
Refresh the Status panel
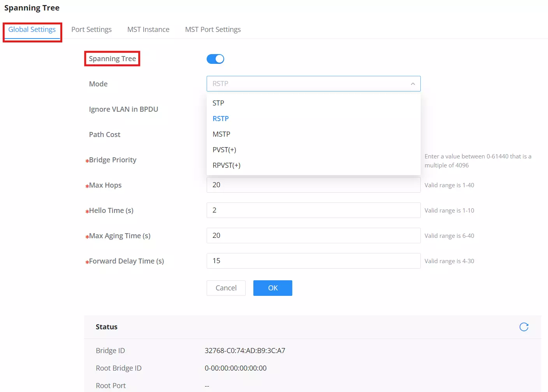524,327
